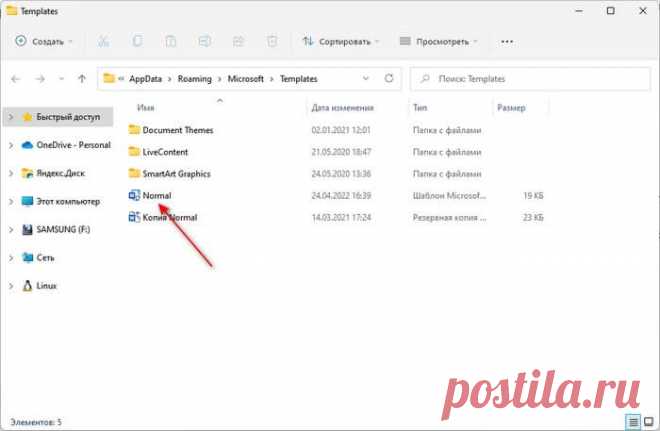Screen dimensions: 660x431
Task: Go back with the left arrow
Action: (16, 79)
